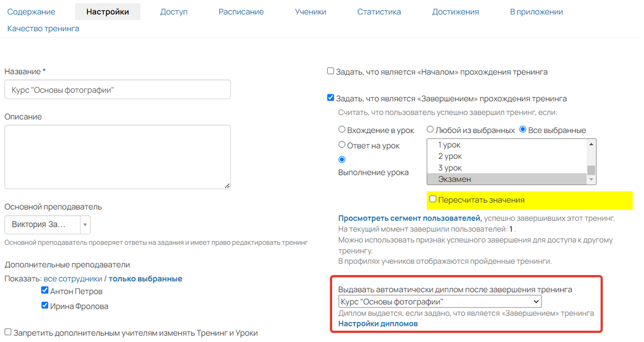
Task: Uncheck the «Завершением» прохождения тренинга option
Action: 331,98
